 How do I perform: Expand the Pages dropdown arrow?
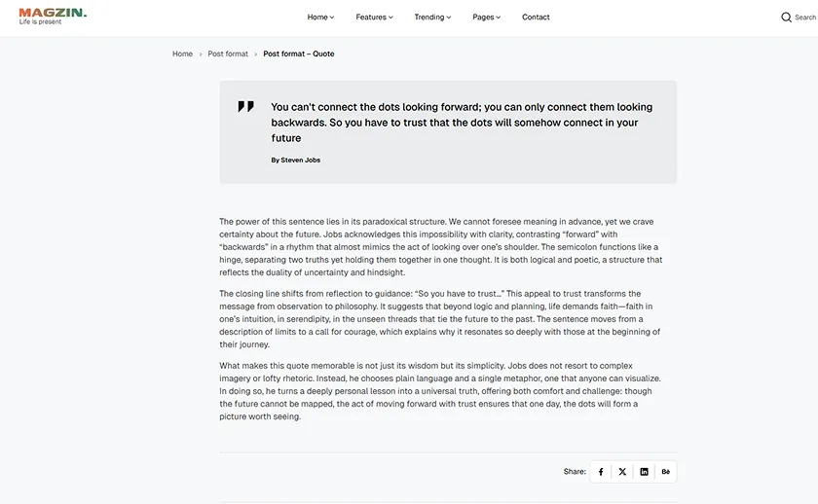coord(499,18)
